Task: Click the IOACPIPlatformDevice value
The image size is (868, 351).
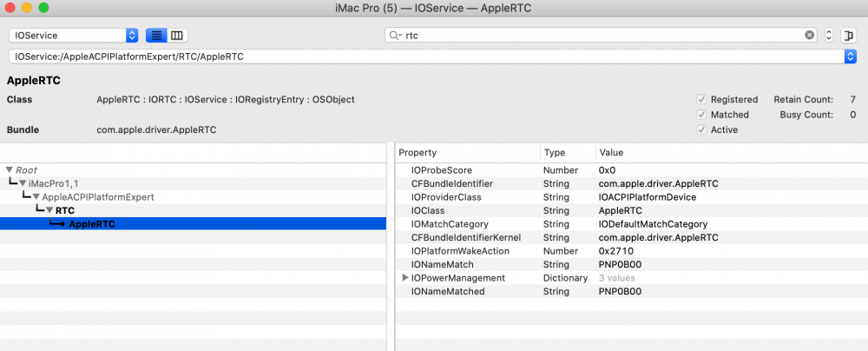Action: (648, 197)
